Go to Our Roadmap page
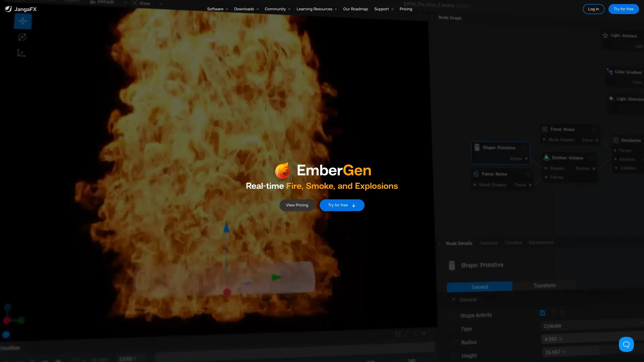Viewport: 644px width, 362px height. point(355,9)
